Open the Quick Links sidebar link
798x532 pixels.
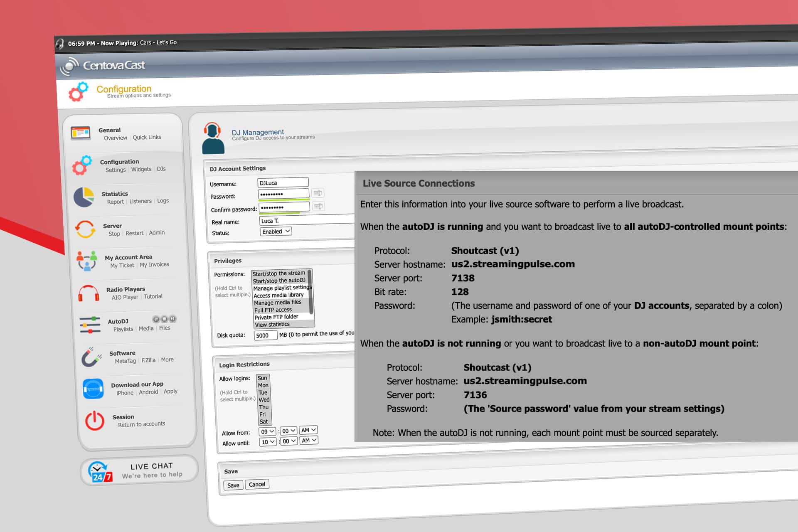147,137
